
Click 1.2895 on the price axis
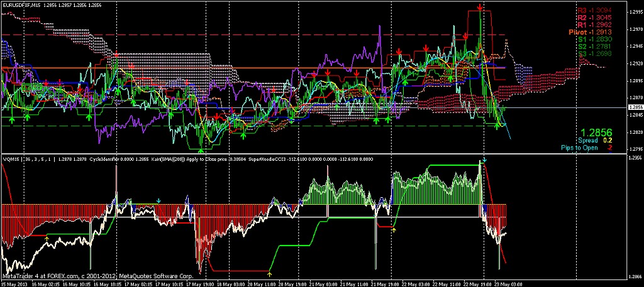636,81
